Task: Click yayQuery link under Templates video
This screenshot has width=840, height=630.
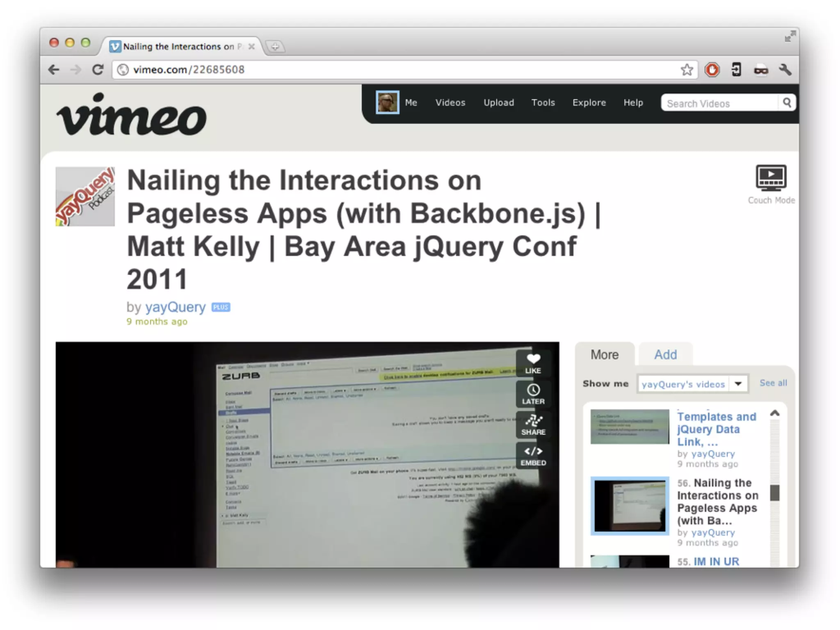Action: [713, 454]
